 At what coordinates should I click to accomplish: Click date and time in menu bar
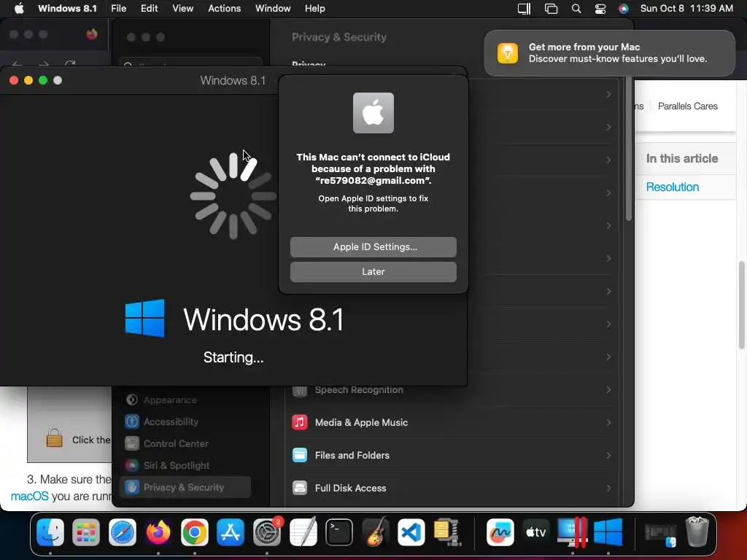[x=686, y=8]
